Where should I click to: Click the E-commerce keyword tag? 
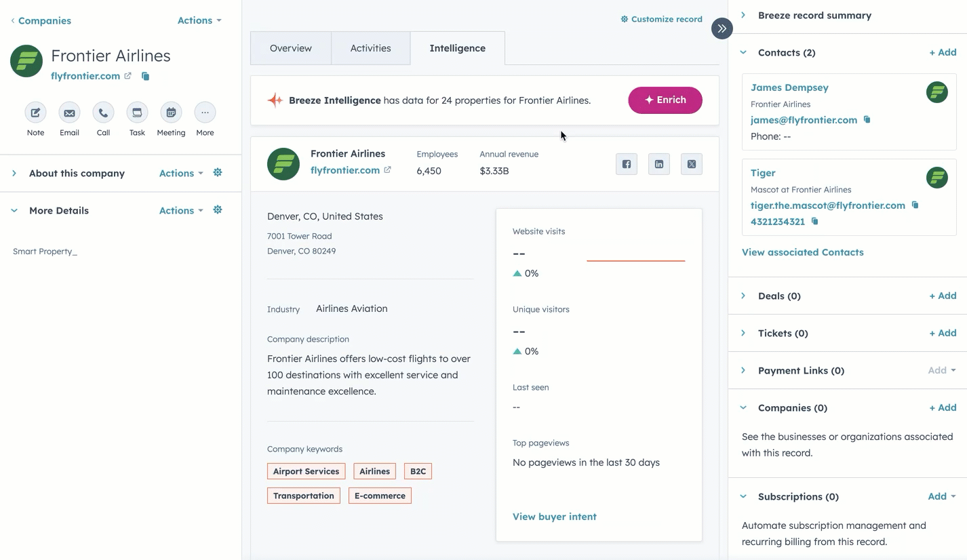(380, 496)
